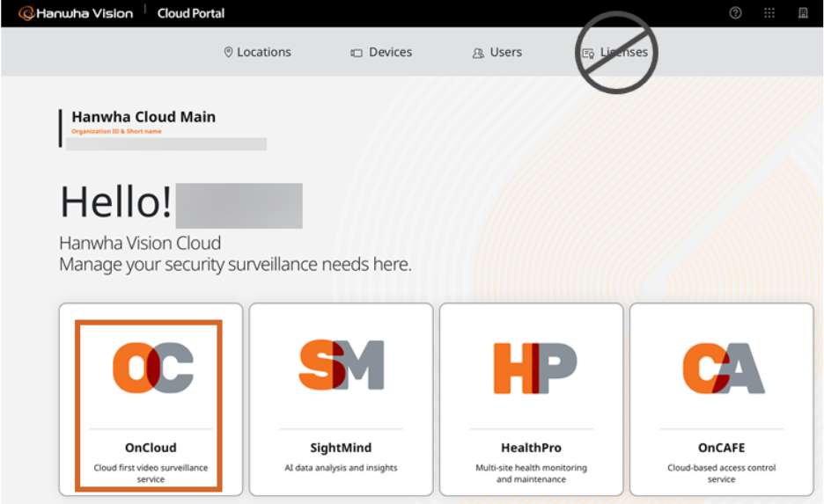Viewport: 824px width, 504px height.
Task: Open the Locations tab
Action: (257, 52)
